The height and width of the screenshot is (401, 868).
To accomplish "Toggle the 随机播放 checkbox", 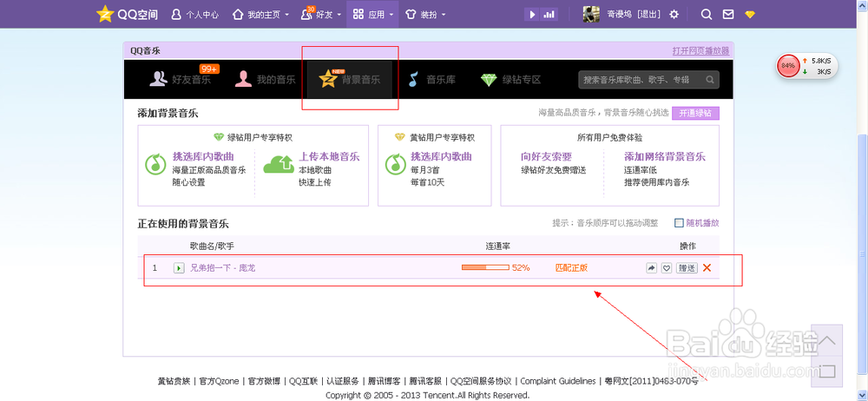I will click(680, 223).
